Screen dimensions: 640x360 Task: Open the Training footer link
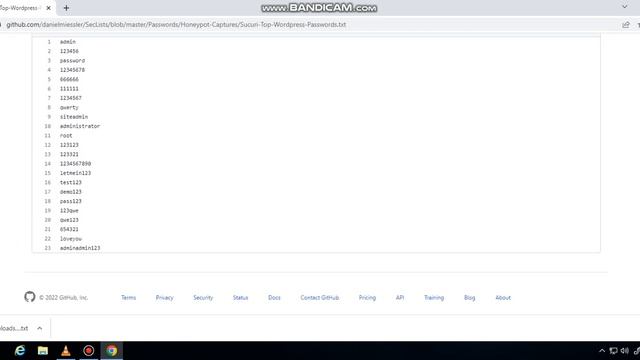click(434, 298)
